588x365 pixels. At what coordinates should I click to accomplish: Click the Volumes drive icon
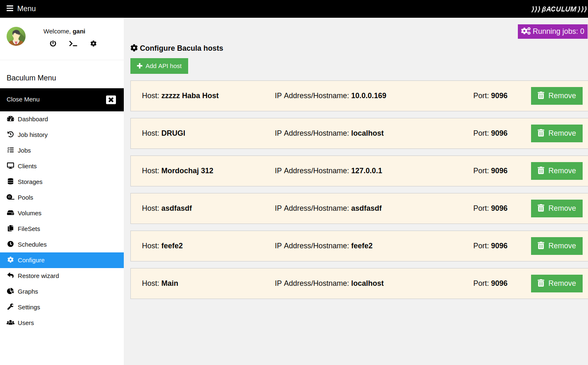point(11,213)
